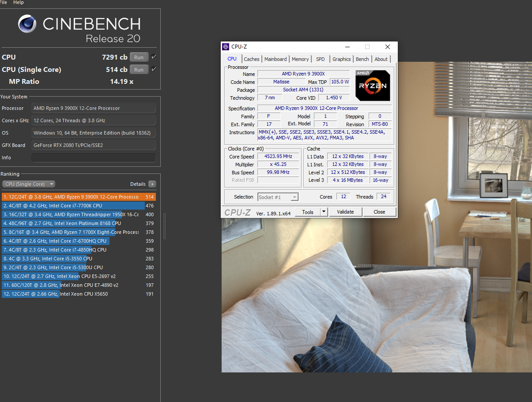Click the Tools button in CPU-Z
The height and width of the screenshot is (402, 532).
tap(308, 212)
